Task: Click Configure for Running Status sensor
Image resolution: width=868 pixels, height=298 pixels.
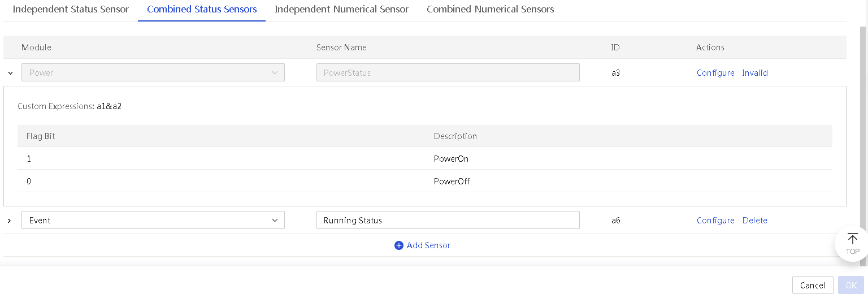Action: tap(715, 221)
